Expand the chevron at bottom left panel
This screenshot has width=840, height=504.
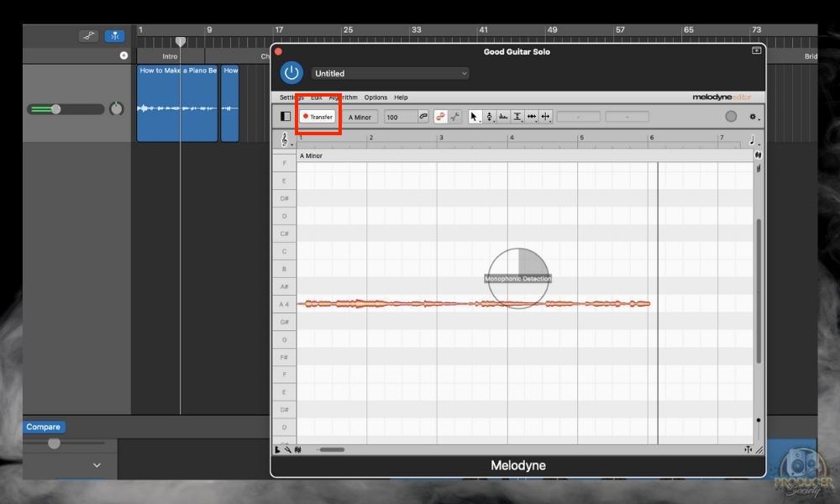97,465
